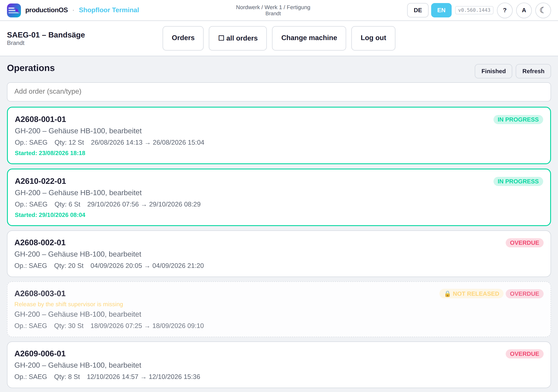The height and width of the screenshot is (392, 558).
Task: Open the Orders button
Action: click(x=183, y=38)
